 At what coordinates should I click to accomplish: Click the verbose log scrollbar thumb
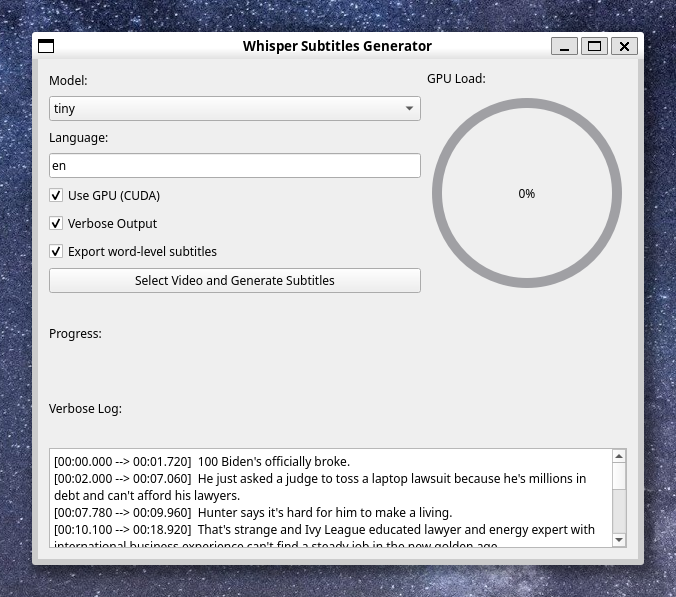point(619,476)
